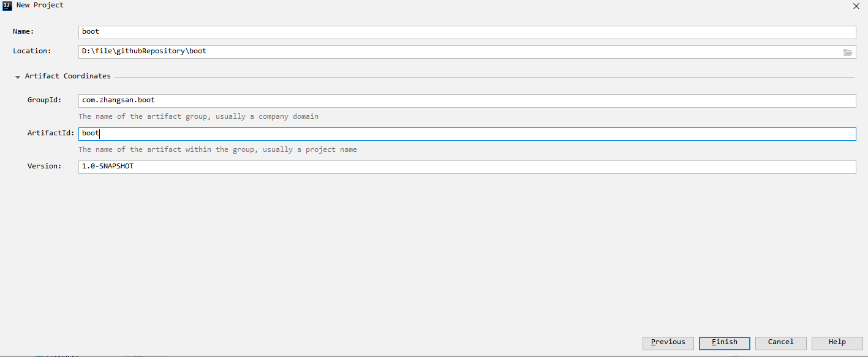This screenshot has height=357, width=868.
Task: Click the 'Name:' label
Action: coord(23,31)
